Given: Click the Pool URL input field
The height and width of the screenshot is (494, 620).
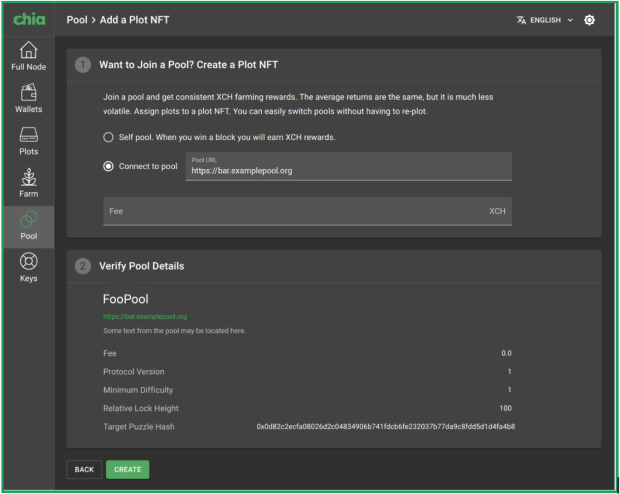Looking at the screenshot, I should point(348,167).
